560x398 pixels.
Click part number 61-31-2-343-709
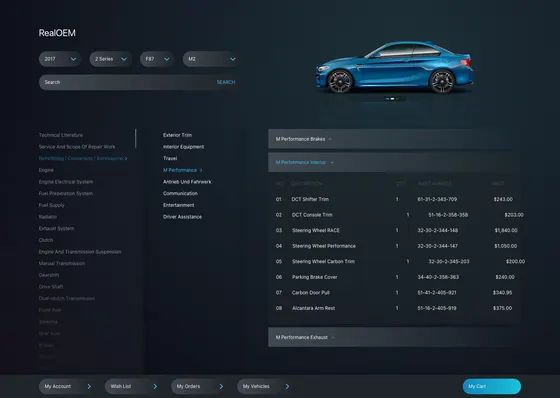point(437,199)
